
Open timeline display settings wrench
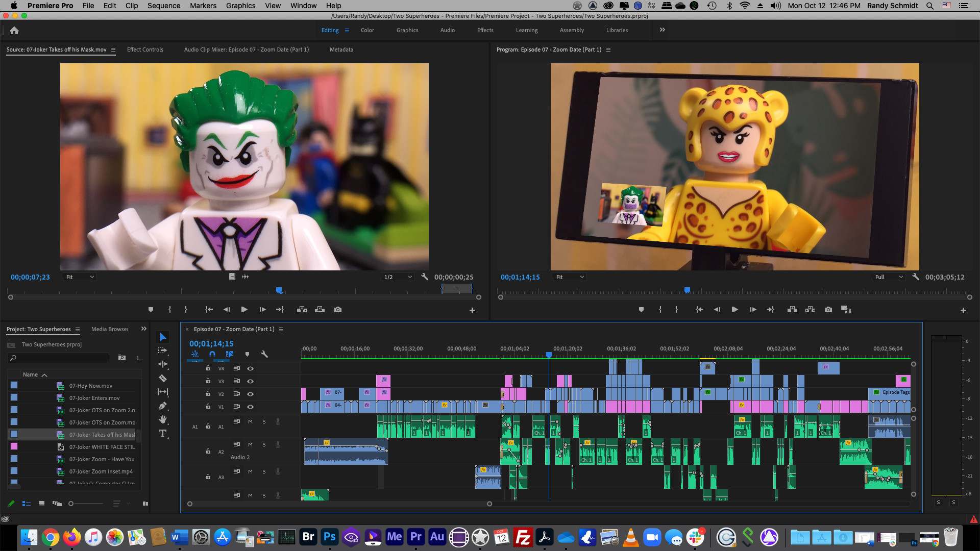pyautogui.click(x=264, y=354)
